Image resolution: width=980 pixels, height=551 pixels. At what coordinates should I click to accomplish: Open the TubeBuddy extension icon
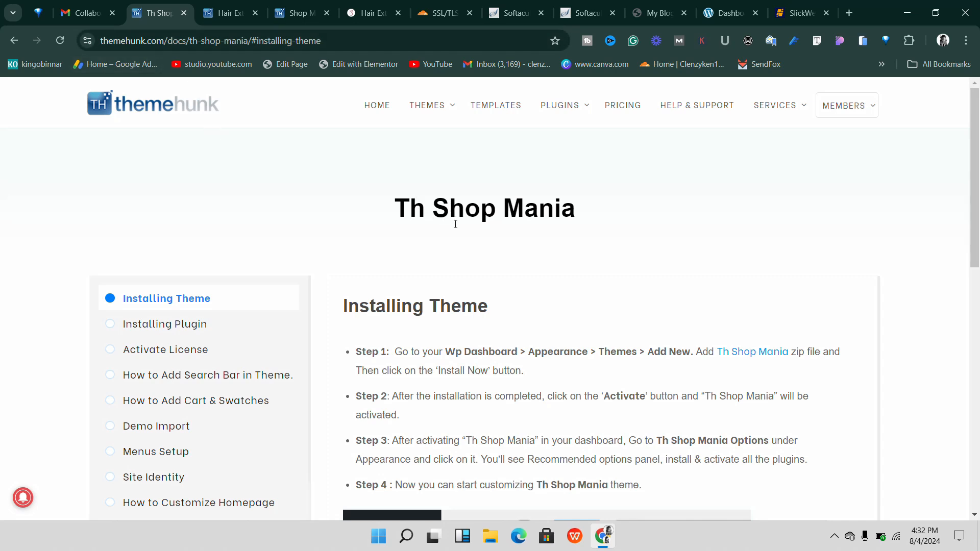click(587, 41)
